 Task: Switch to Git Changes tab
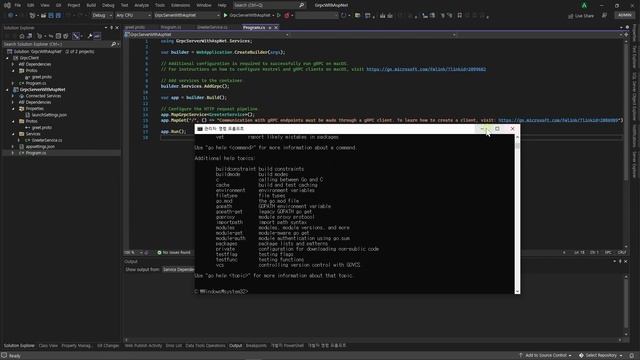click(108, 346)
